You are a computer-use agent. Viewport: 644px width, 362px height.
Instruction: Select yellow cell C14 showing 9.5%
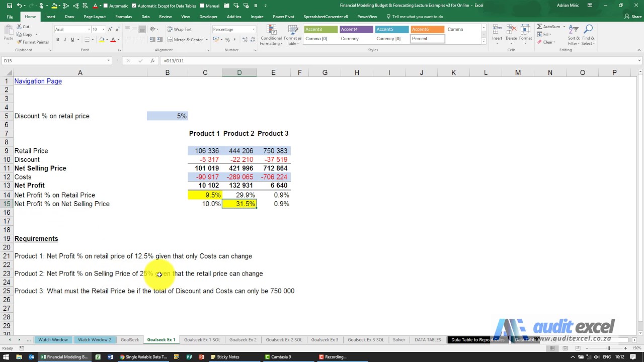pyautogui.click(x=205, y=195)
